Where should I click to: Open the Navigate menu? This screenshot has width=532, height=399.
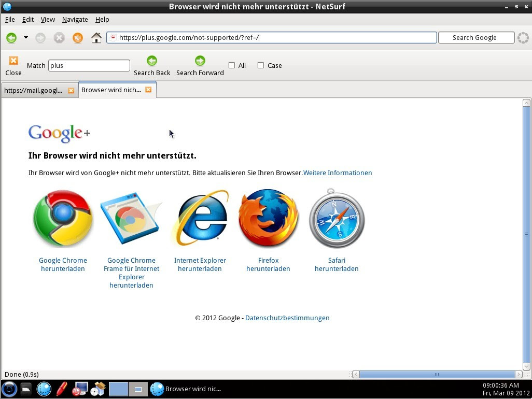coord(75,19)
